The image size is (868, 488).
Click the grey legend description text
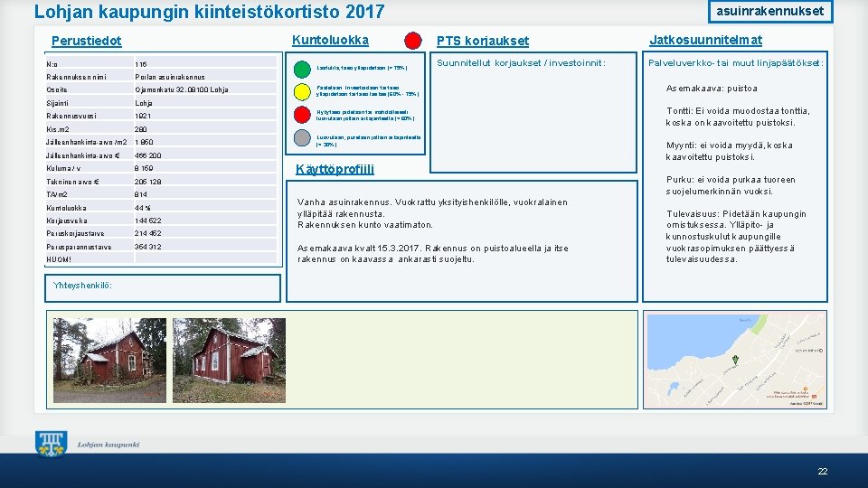pos(369,141)
